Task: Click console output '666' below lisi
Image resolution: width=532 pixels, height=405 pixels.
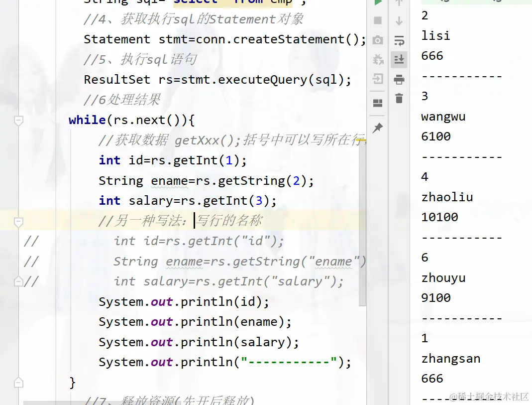Action: (432, 56)
